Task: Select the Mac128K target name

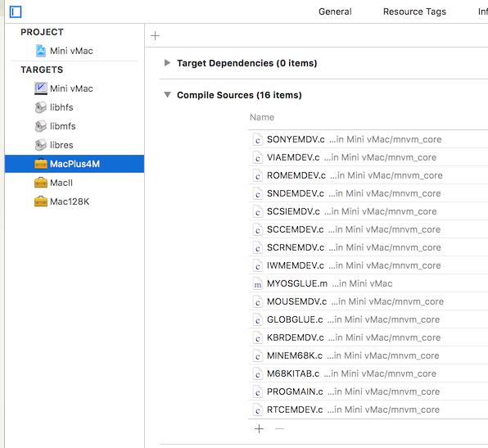Action: [x=70, y=201]
